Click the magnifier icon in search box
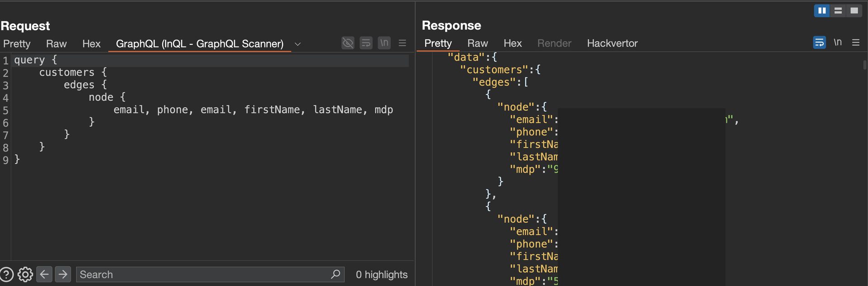The image size is (868, 286). point(335,274)
